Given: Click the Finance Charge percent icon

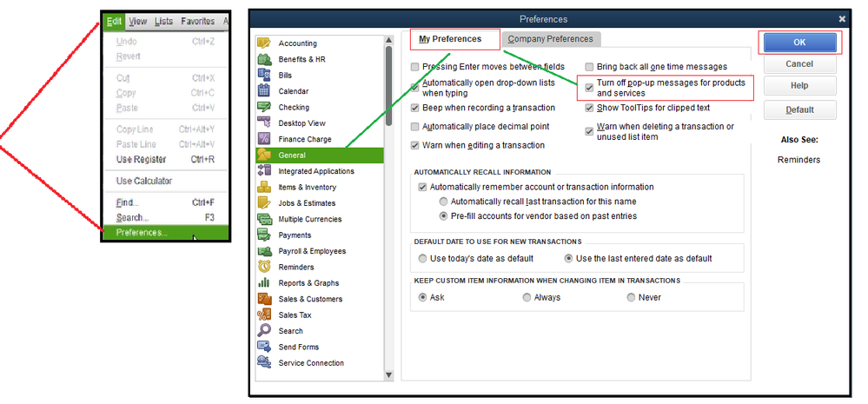Looking at the screenshot, I should (264, 139).
